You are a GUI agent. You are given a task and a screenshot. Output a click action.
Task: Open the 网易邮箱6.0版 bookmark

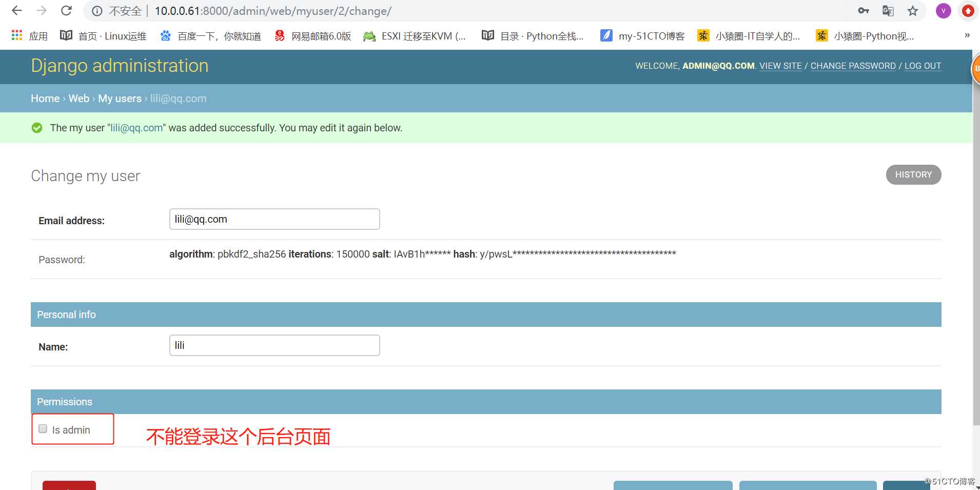(313, 36)
